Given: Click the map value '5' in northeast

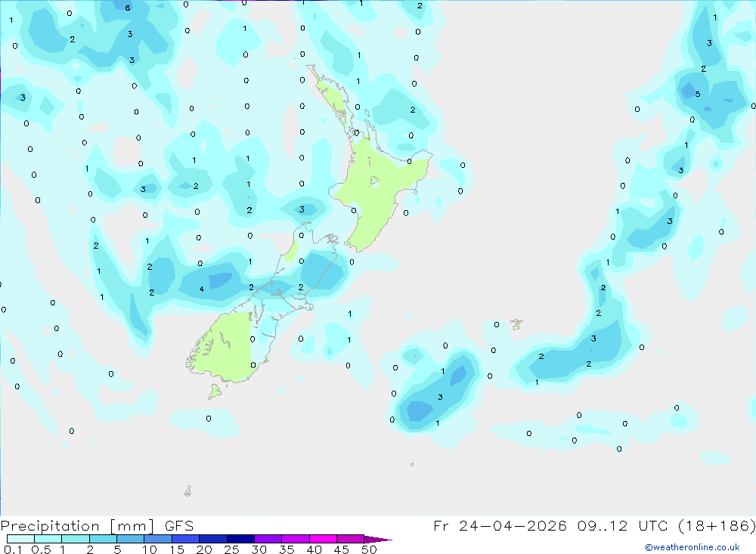Looking at the screenshot, I should (x=698, y=94).
